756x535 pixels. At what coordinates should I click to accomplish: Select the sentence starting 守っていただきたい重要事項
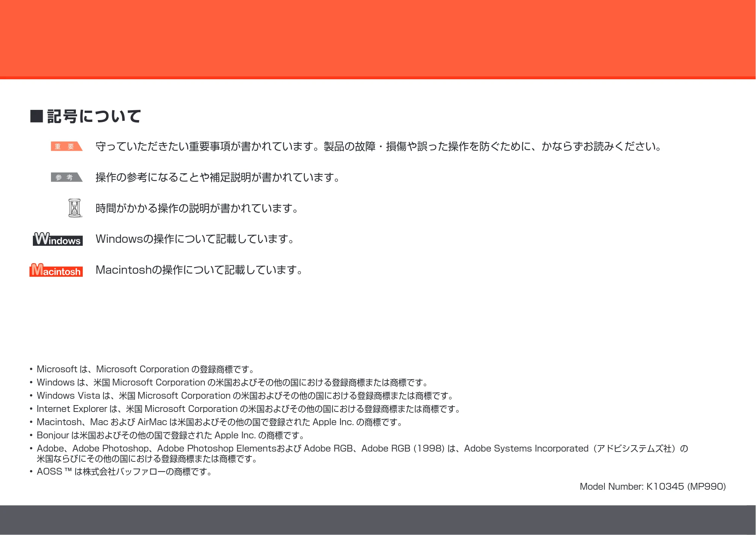(379, 146)
